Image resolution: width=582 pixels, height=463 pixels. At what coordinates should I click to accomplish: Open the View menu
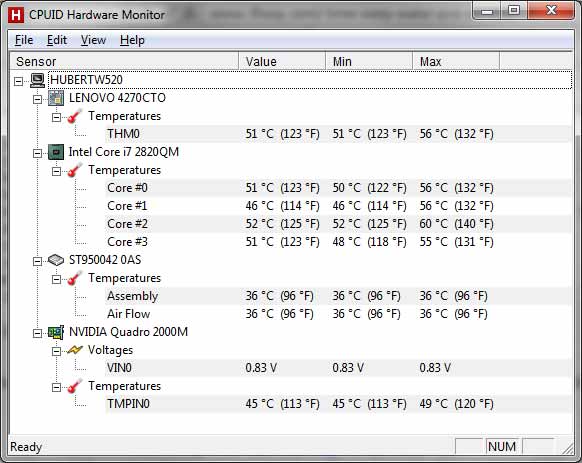[x=94, y=40]
